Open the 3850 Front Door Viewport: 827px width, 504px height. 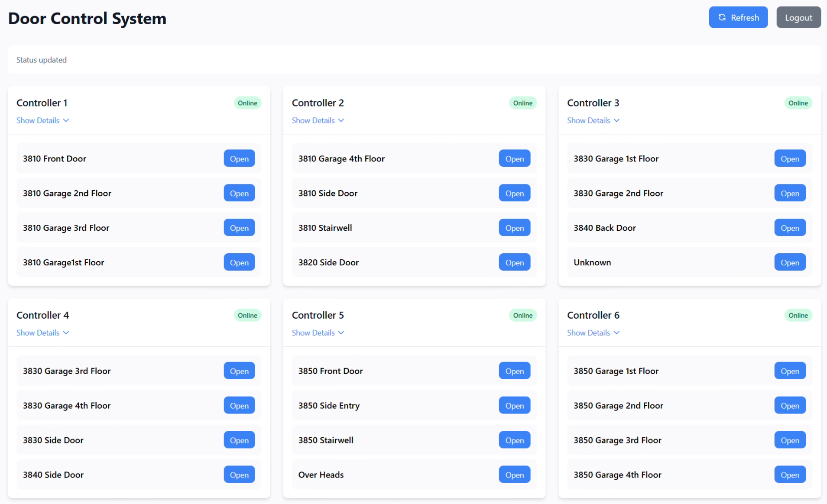(514, 371)
